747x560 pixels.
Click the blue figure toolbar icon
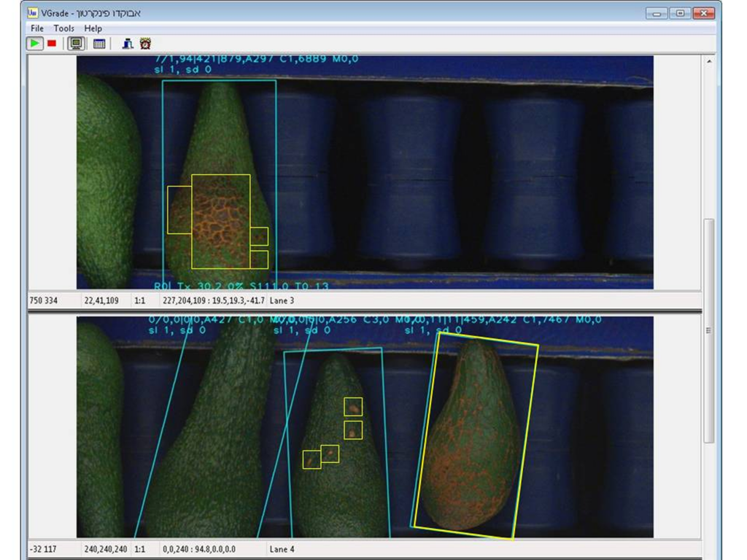click(128, 44)
